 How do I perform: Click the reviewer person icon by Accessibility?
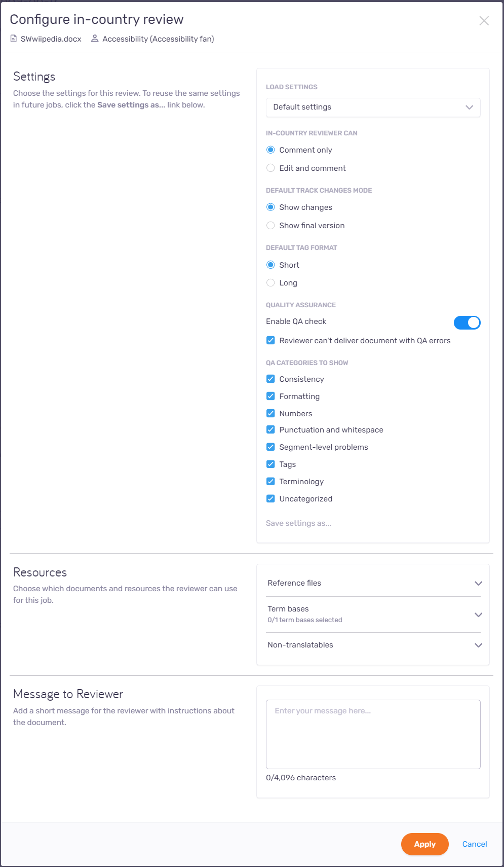[95, 39]
